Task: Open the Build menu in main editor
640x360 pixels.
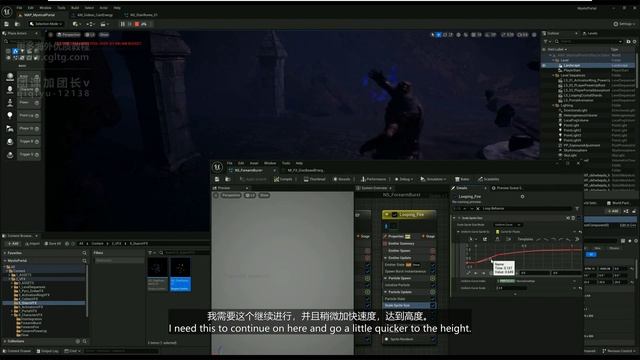Action: 75,8
